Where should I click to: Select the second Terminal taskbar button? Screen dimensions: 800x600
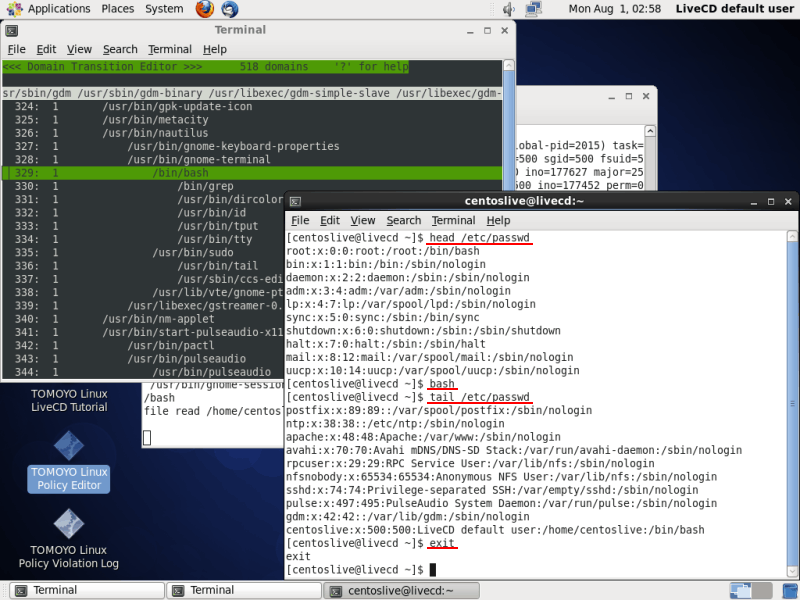coord(244,590)
